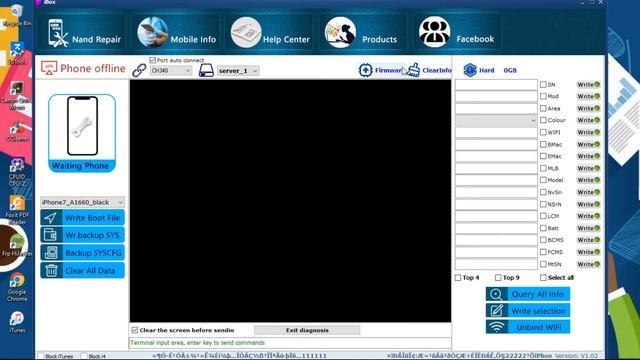Open the CH340 port dropdown
640x360 pixels.
point(171,71)
